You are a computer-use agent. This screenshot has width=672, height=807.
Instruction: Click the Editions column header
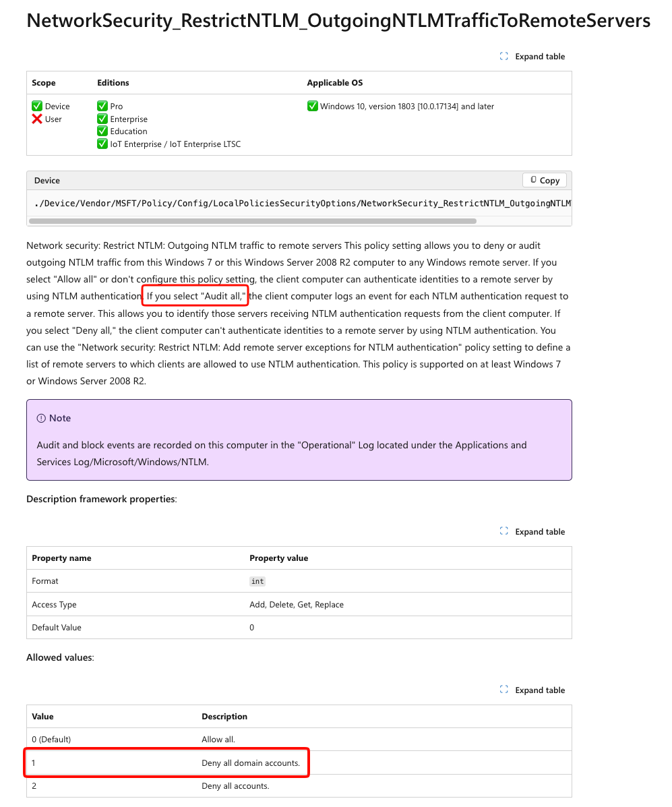click(x=113, y=83)
